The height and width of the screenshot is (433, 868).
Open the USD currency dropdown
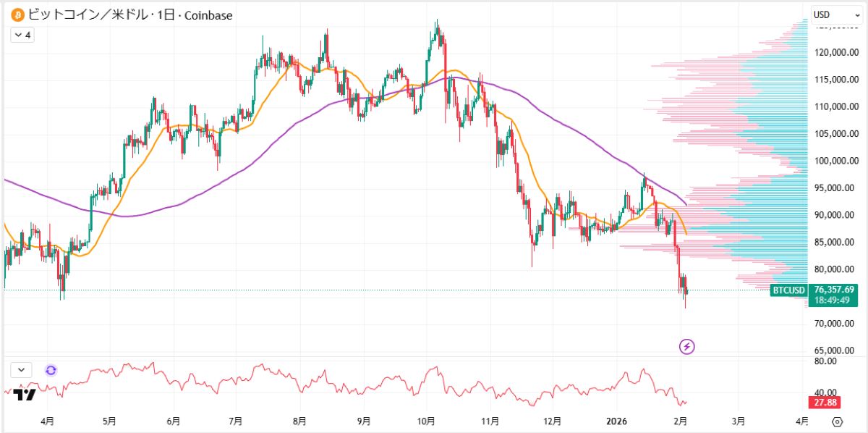point(826,14)
